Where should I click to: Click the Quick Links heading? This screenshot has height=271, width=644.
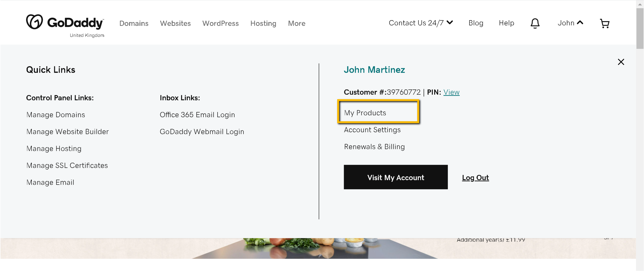click(x=50, y=70)
